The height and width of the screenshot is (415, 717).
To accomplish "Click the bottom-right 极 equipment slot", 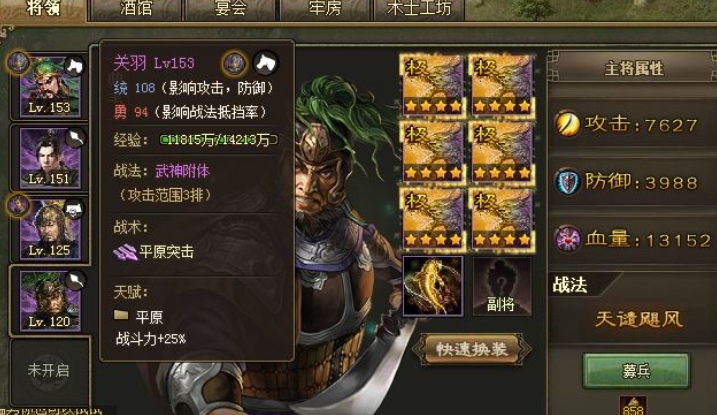I will click(501, 218).
